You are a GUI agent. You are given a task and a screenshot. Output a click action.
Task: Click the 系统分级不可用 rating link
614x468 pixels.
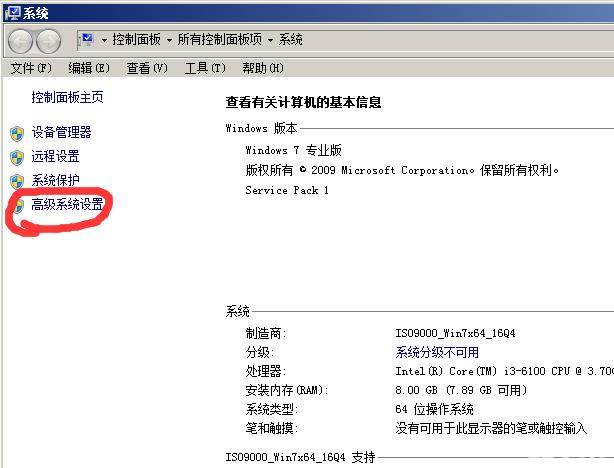pyautogui.click(x=437, y=352)
